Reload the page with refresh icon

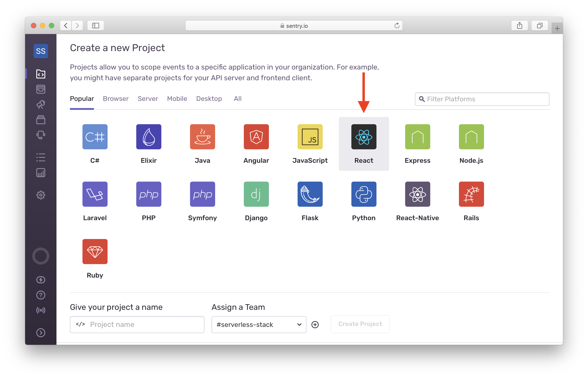coord(397,26)
